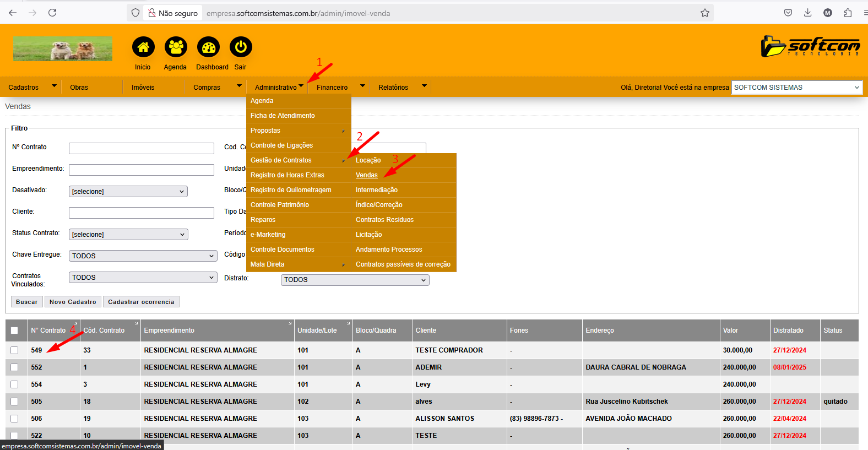Open Financeiro menu in navigation bar

coord(332,88)
